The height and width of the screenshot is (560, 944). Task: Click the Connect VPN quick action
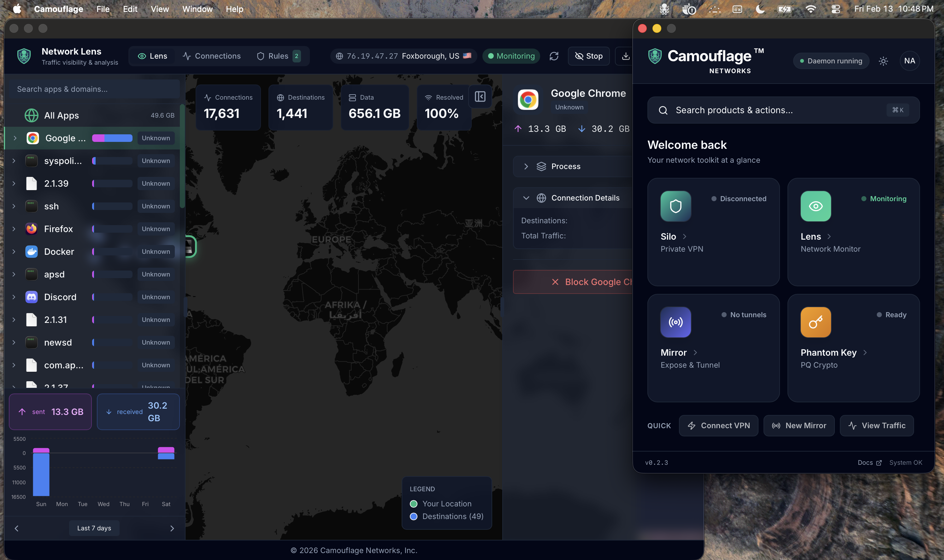[x=718, y=426]
